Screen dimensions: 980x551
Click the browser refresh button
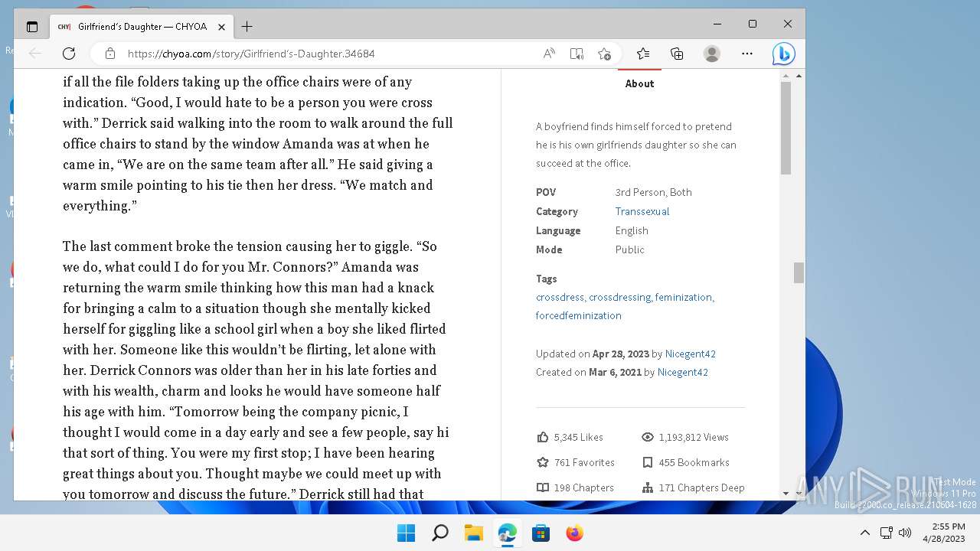point(69,54)
